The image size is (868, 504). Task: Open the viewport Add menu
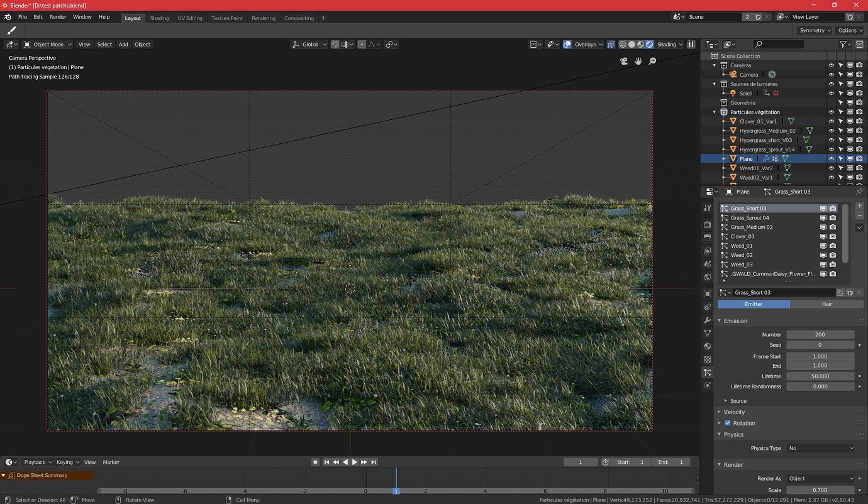point(123,45)
